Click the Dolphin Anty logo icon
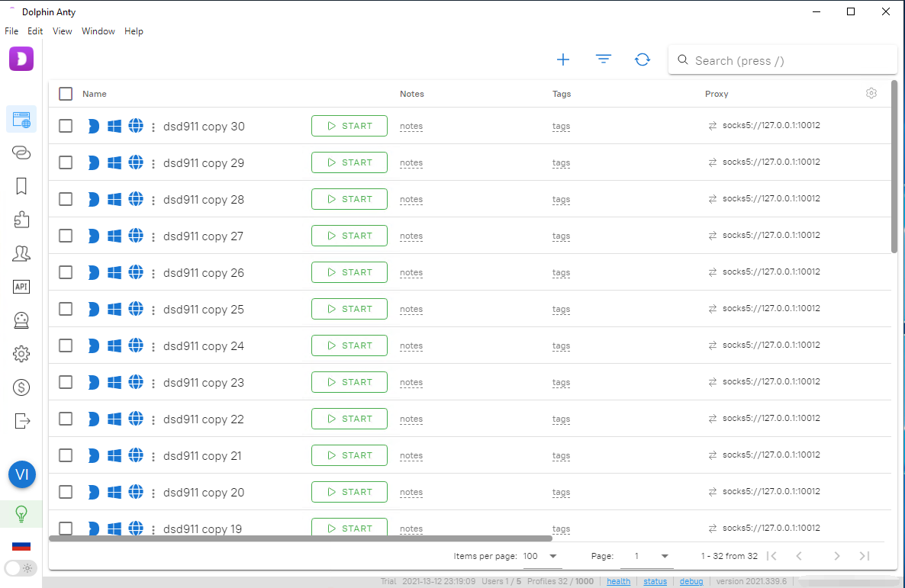Screen dimensions: 905x588 [x=21, y=59]
